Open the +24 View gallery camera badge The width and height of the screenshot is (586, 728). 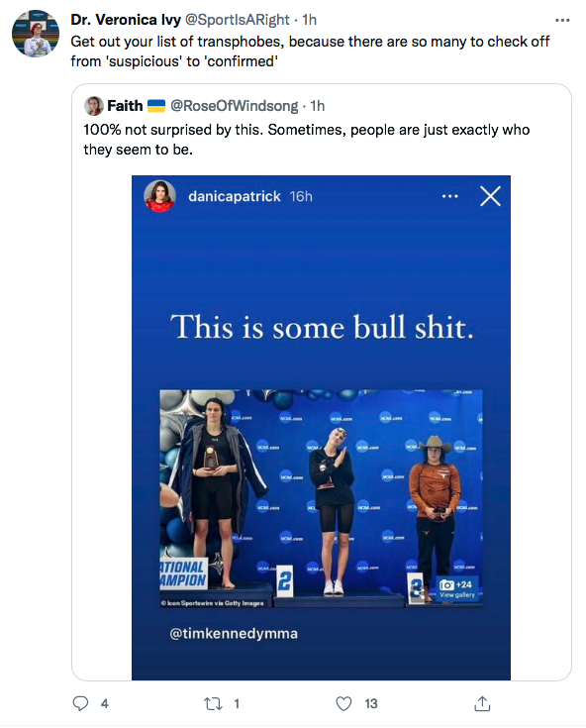click(x=457, y=588)
